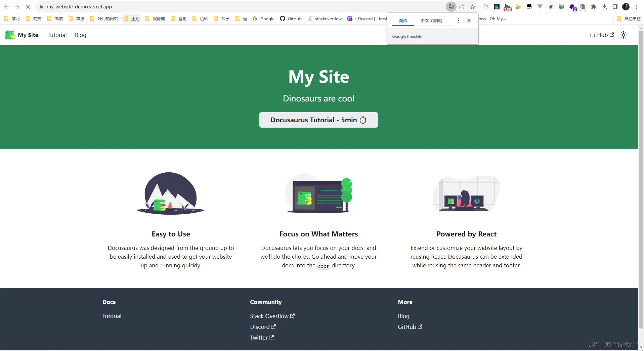The height and width of the screenshot is (351, 644).
Task: Click the Focus on What Matters illustration
Action: pyautogui.click(x=318, y=193)
